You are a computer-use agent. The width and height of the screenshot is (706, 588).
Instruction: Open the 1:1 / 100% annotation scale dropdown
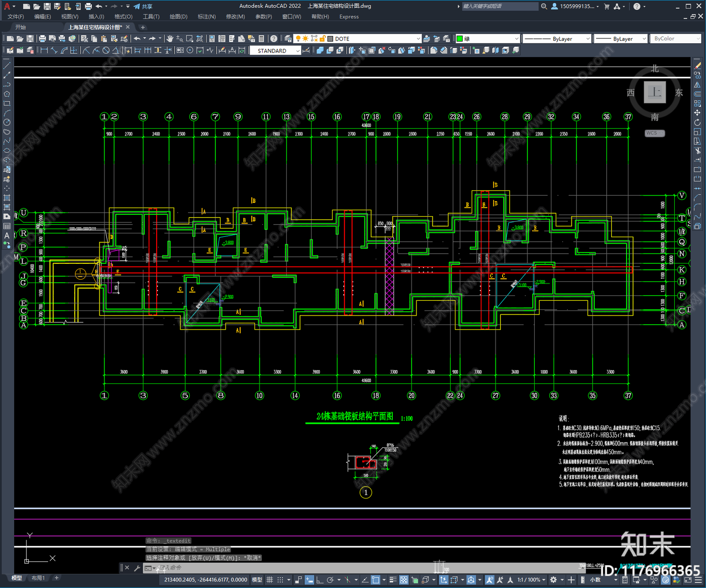tap(531, 580)
